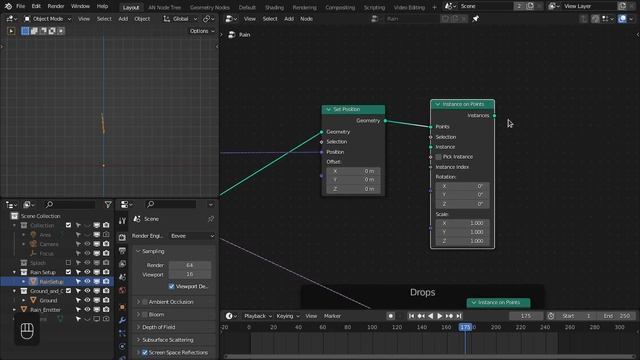
Task: Open the node editor Add menu
Action: coord(289,19)
